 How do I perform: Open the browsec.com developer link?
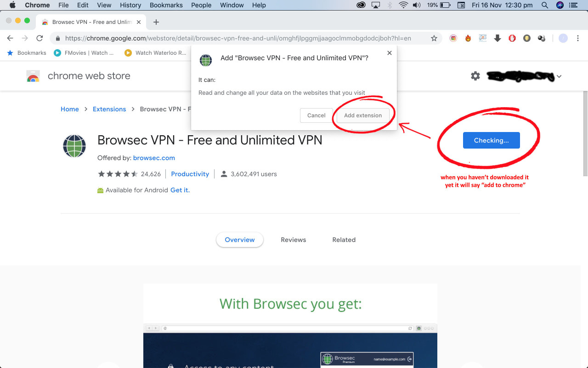[154, 158]
